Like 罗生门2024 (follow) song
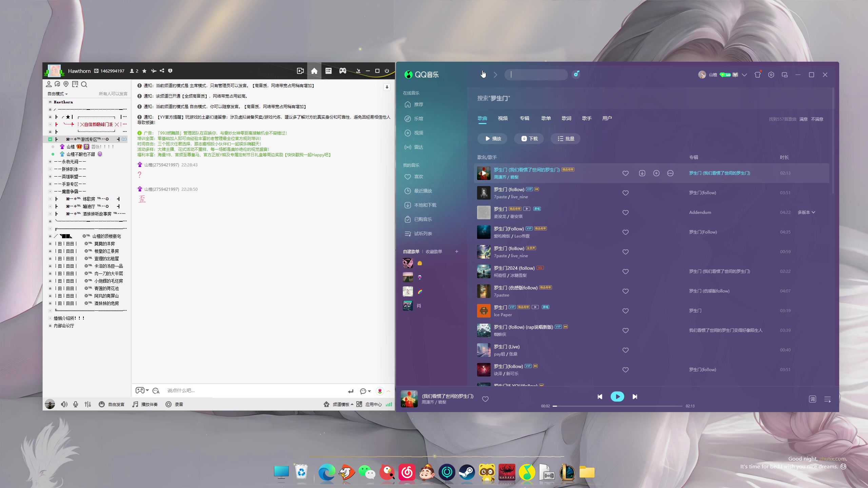The height and width of the screenshot is (488, 868). coord(626,271)
